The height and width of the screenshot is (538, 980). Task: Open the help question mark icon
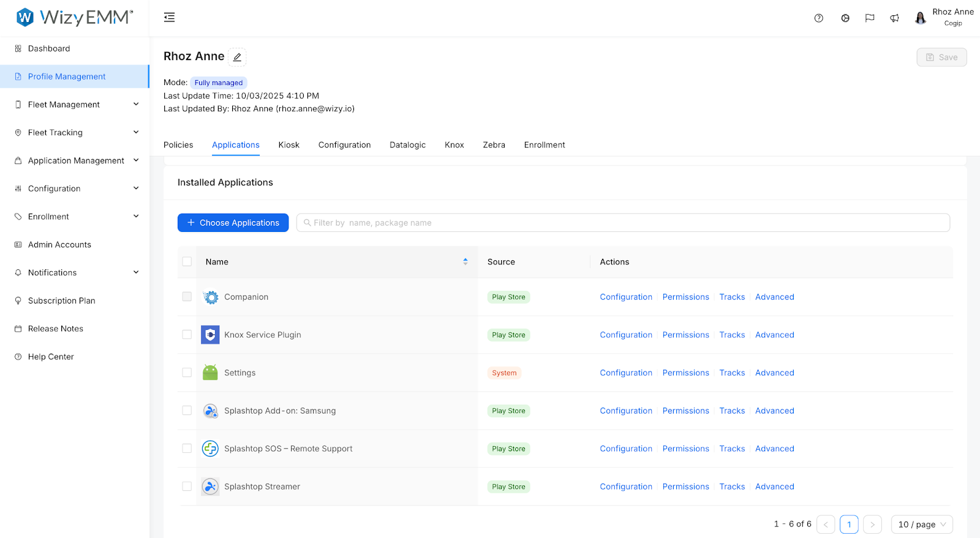818,18
